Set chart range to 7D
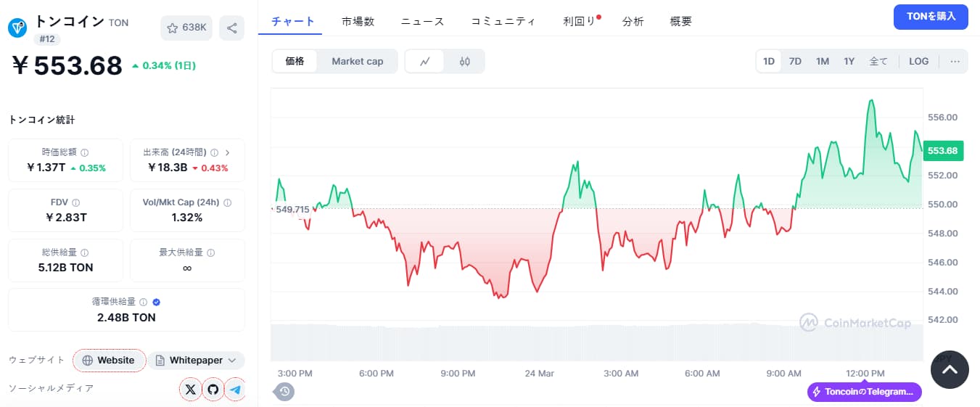Screen dimensions: 980x407 point(795,62)
